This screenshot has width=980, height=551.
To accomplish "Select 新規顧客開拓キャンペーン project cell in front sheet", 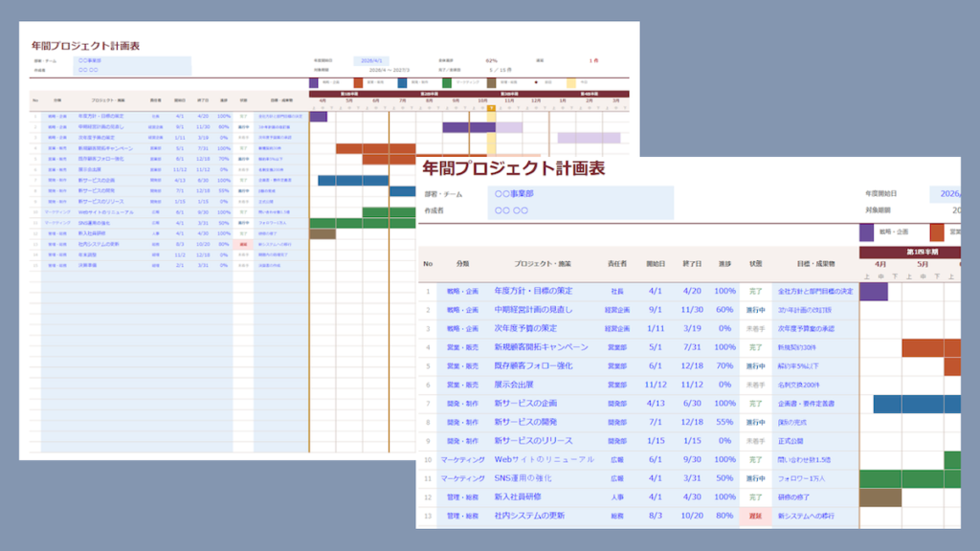I will (x=542, y=347).
